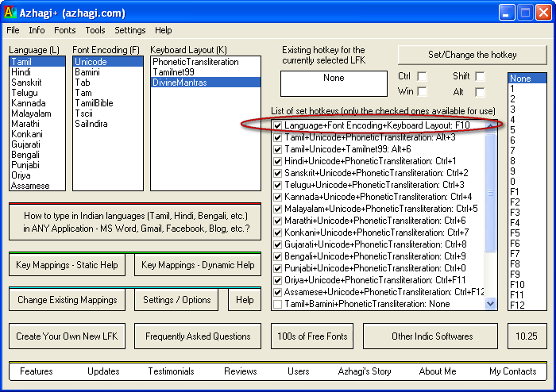Click Change Existing Mappings button

click(67, 300)
